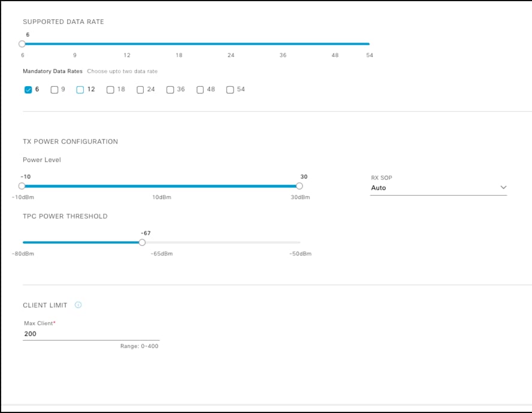The width and height of the screenshot is (532, 413).
Task: Open the RX SOP dropdown
Action: click(439, 187)
